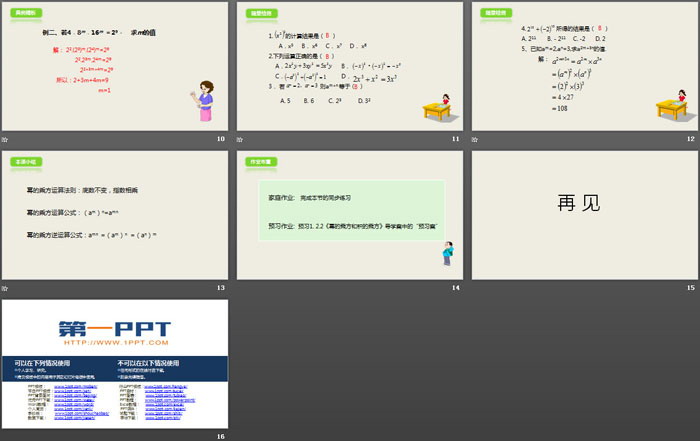Click the animation star icon under slide 13

click(5, 288)
